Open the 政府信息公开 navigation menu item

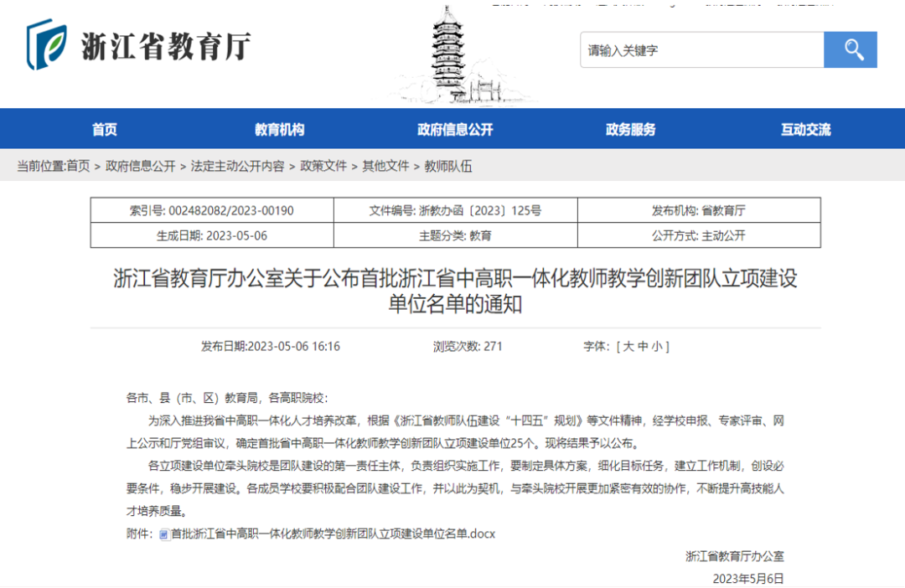click(455, 129)
